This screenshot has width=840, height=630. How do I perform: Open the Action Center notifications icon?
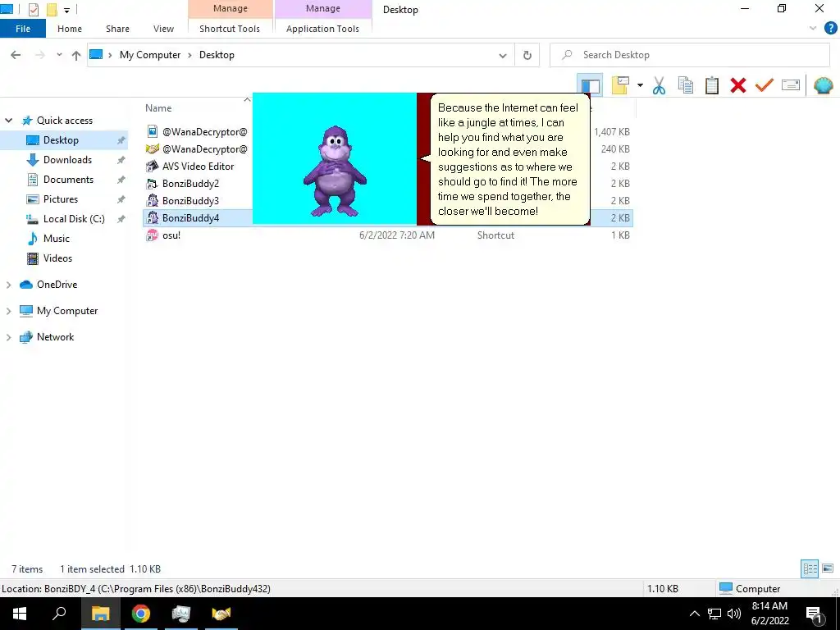(x=815, y=614)
